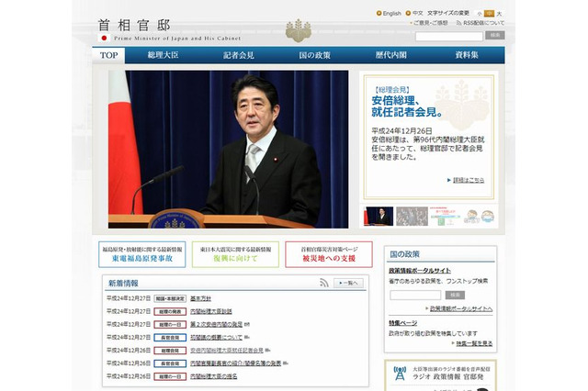This screenshot has height=391, width=588.
Task: Open the 内閣総理大臣談話 news link
Action: [x=211, y=311]
